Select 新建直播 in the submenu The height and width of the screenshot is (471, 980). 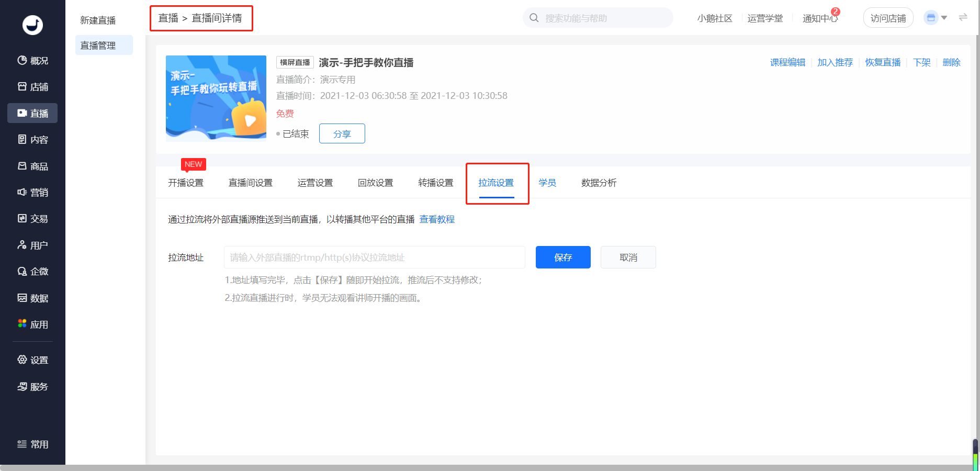(98, 20)
